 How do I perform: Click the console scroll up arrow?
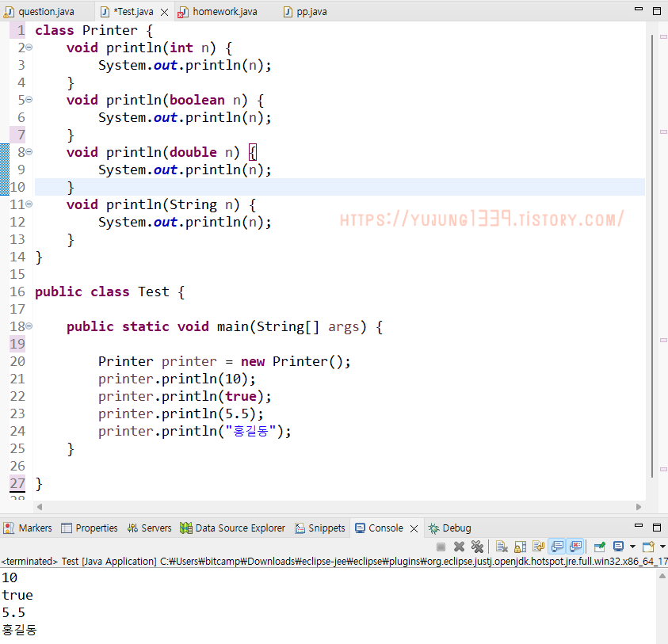pos(662,577)
